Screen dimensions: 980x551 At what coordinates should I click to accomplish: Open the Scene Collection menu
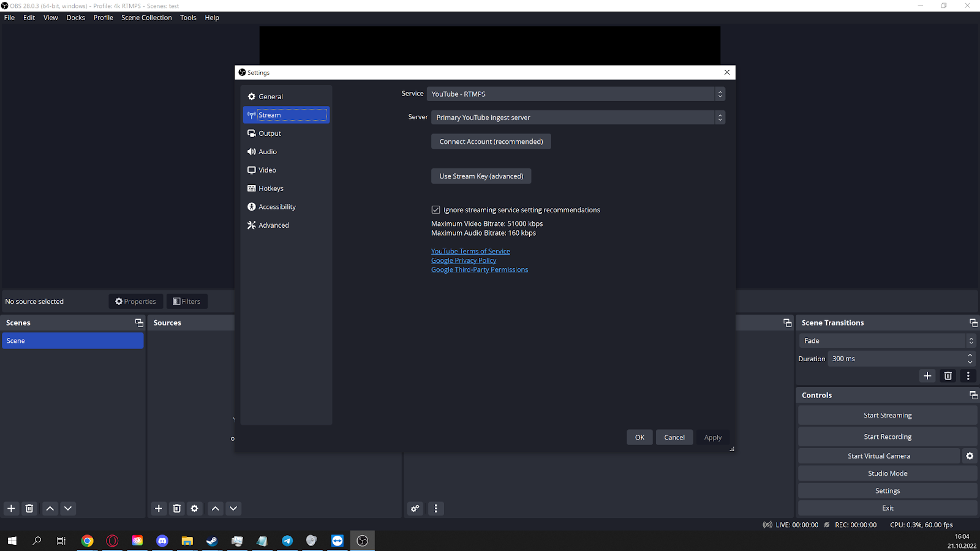pyautogui.click(x=146, y=18)
